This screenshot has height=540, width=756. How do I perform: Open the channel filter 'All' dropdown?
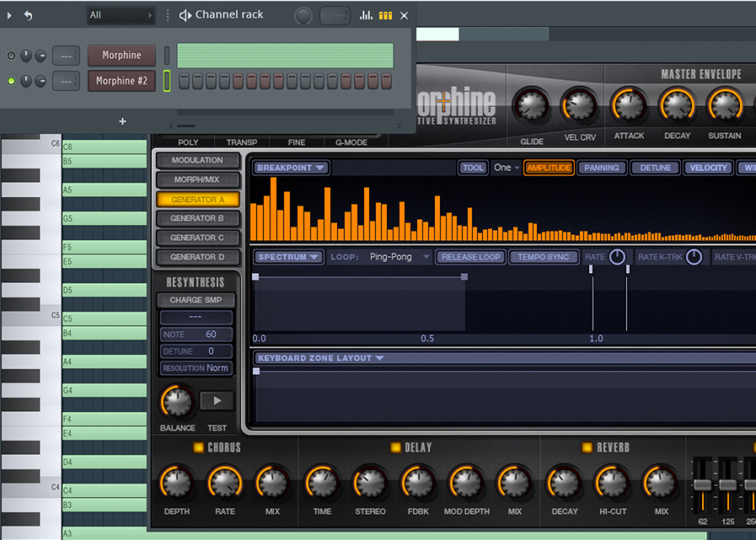click(x=121, y=15)
